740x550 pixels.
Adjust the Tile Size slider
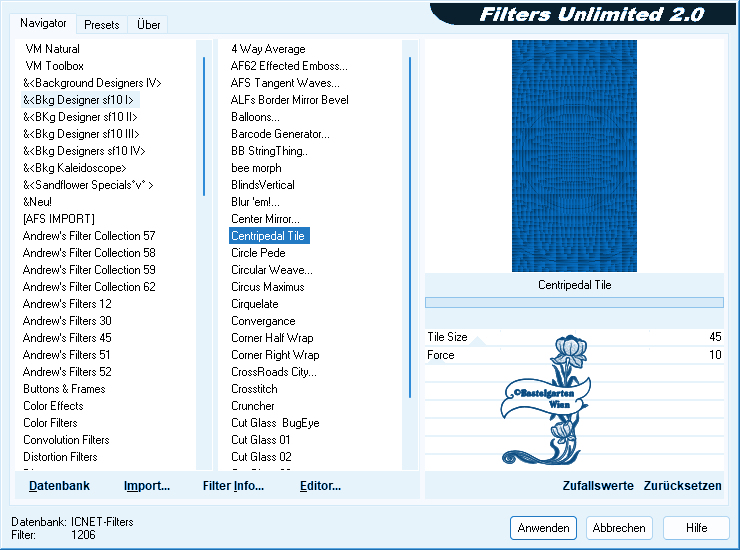(x=574, y=337)
